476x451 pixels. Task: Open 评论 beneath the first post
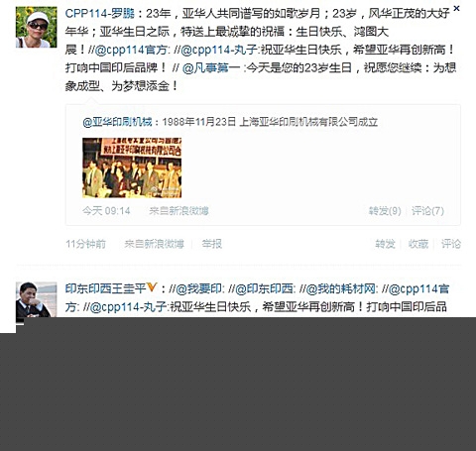[451, 244]
